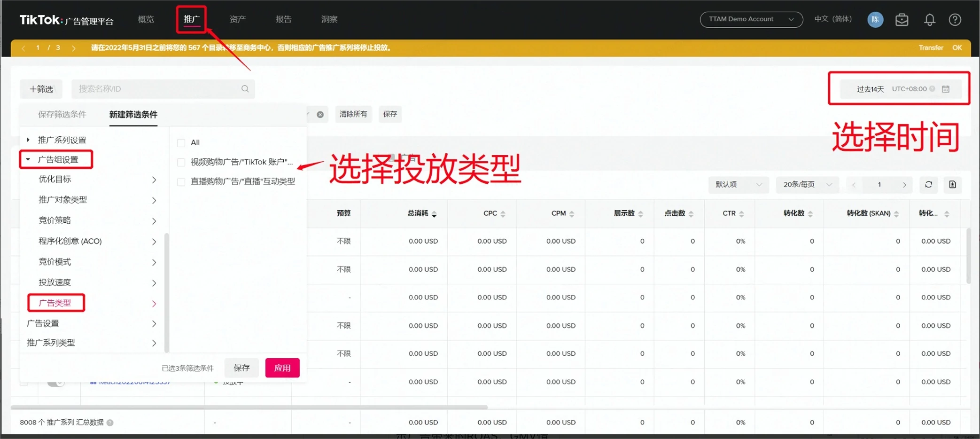Image resolution: width=980 pixels, height=439 pixels.
Task: Open the briefcase business center icon
Action: point(902,20)
